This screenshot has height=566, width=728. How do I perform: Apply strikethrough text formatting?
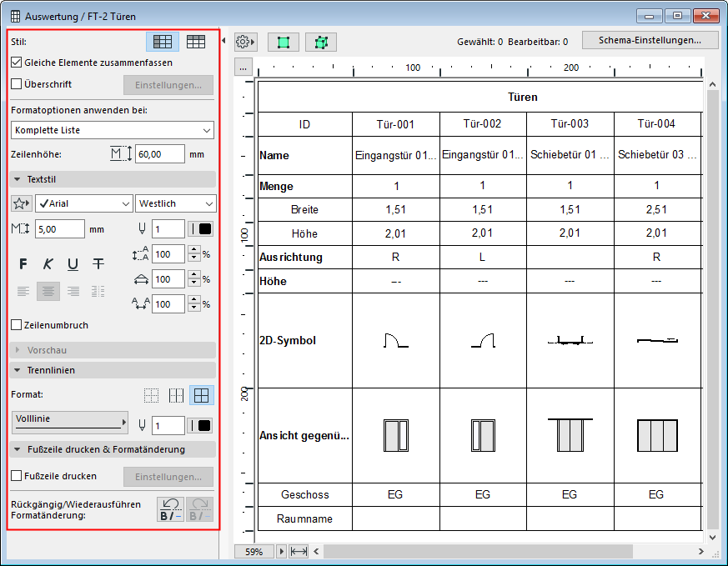click(98, 264)
